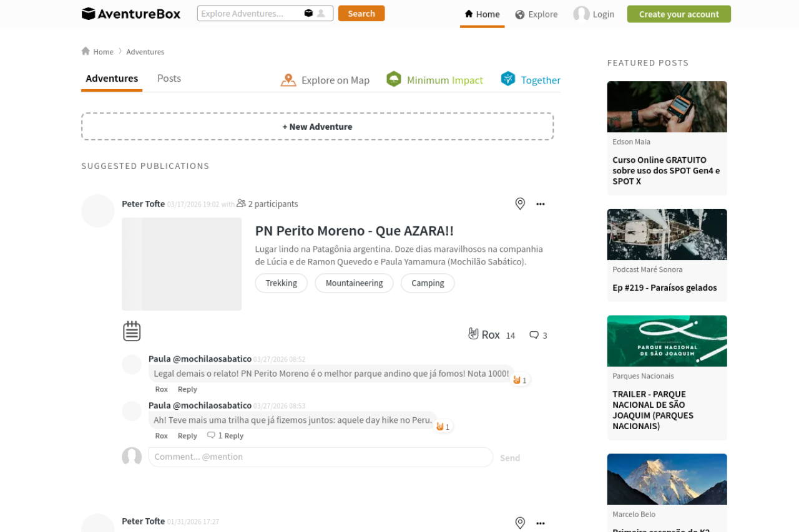Open the Ep #219 Paraísos gelados thumbnail
Screen dimensions: 799x532
point(667,235)
